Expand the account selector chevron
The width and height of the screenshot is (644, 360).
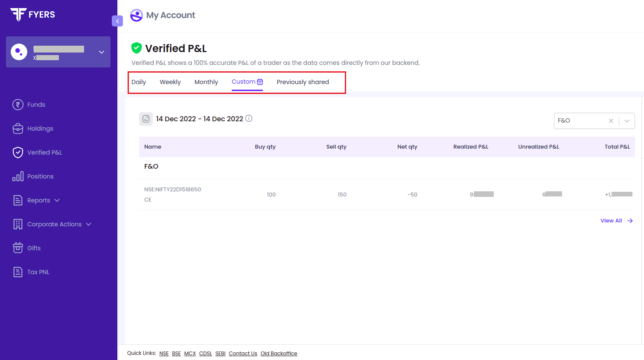(102, 52)
